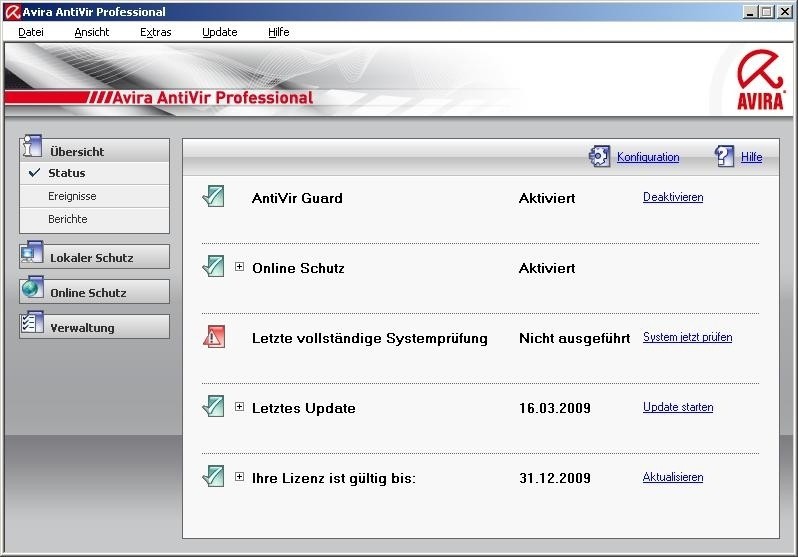This screenshot has height=557, width=798.
Task: Expand the Verwaltung sidebar section
Action: pos(95,327)
